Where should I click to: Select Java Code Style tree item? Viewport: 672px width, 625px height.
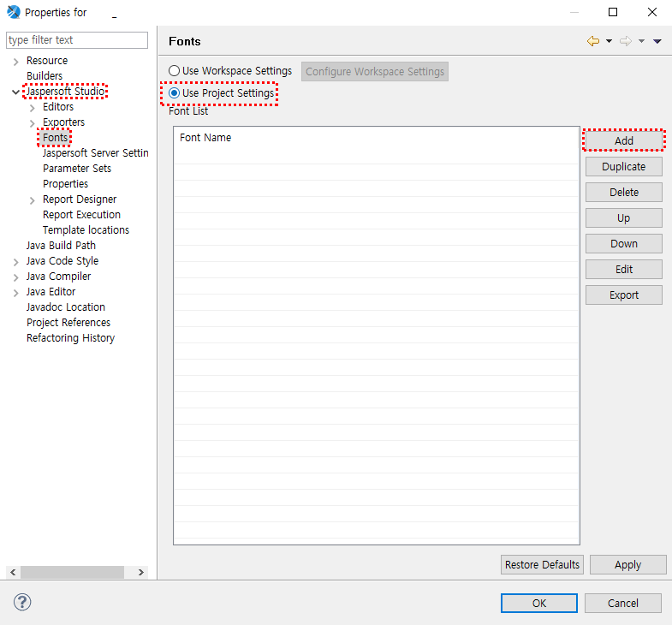pyautogui.click(x=62, y=261)
